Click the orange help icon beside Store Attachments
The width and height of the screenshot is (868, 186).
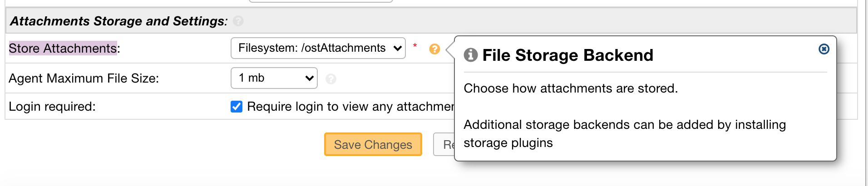coord(434,49)
